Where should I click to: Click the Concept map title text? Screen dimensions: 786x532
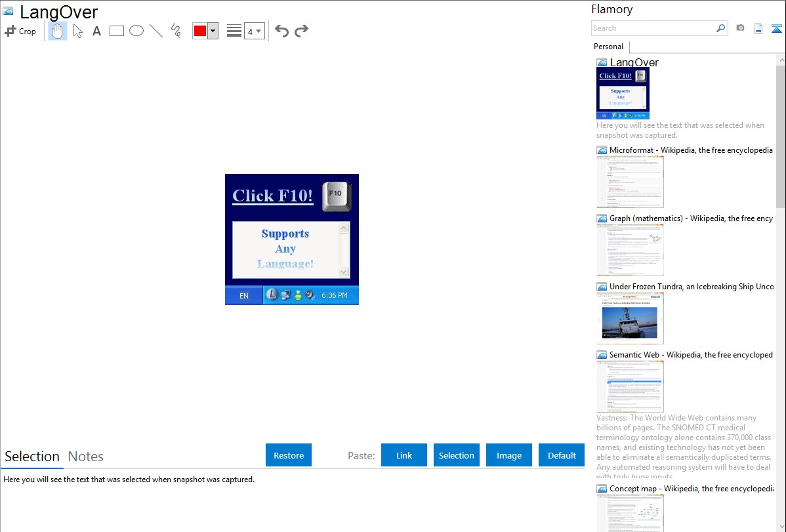(692, 488)
